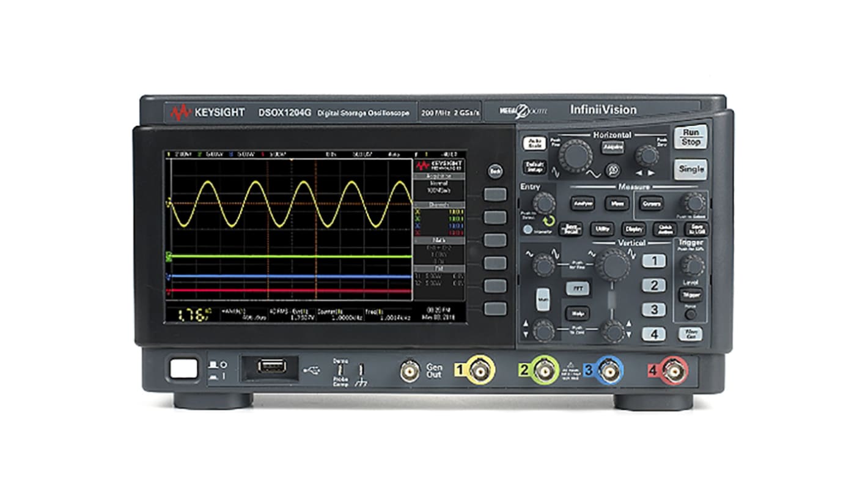Click the large 1.76 readout on screen

click(194, 316)
